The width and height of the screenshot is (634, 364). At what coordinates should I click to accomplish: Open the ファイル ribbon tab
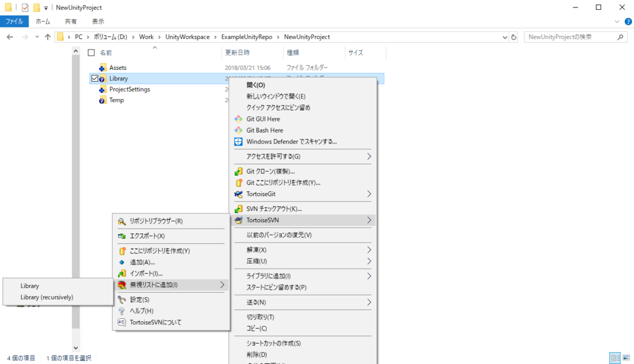coord(14,22)
